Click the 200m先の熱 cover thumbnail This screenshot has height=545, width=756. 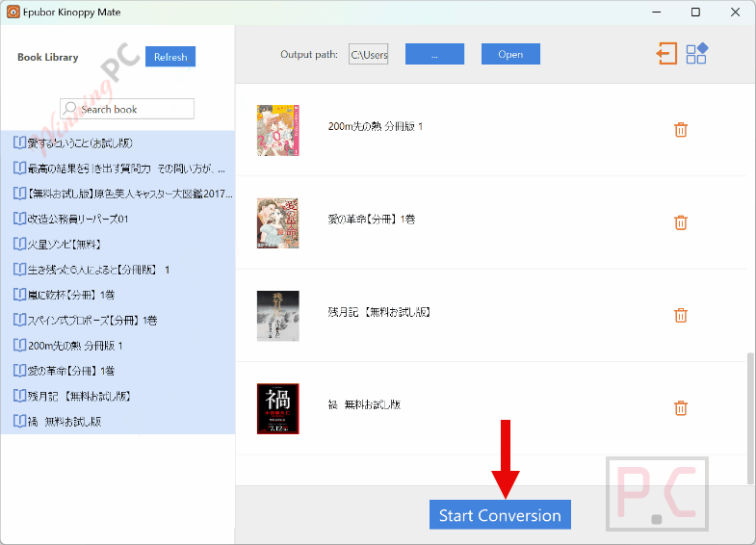(x=277, y=130)
